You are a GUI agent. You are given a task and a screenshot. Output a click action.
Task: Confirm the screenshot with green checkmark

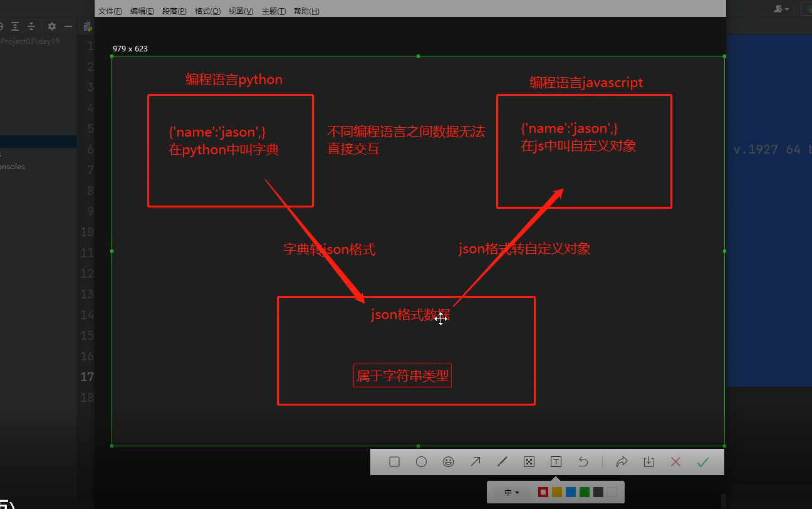point(702,462)
